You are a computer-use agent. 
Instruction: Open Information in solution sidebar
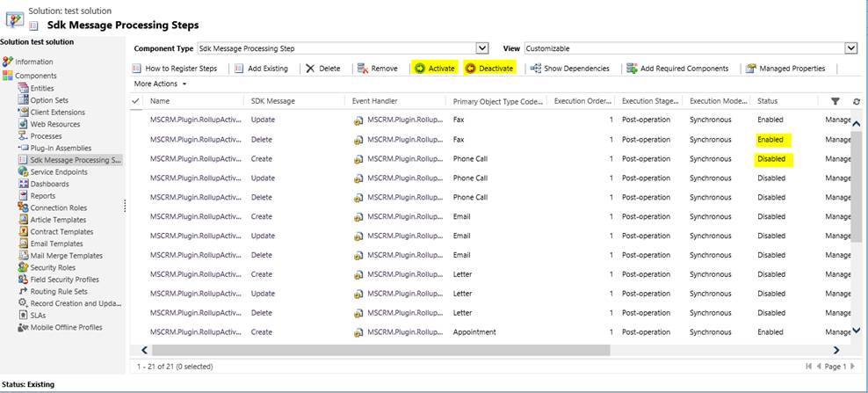pos(33,62)
